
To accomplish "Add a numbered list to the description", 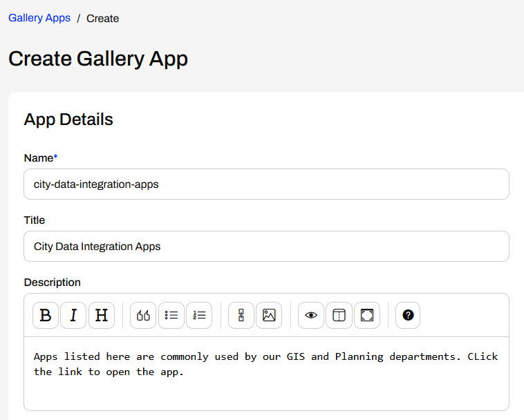I will (199, 316).
